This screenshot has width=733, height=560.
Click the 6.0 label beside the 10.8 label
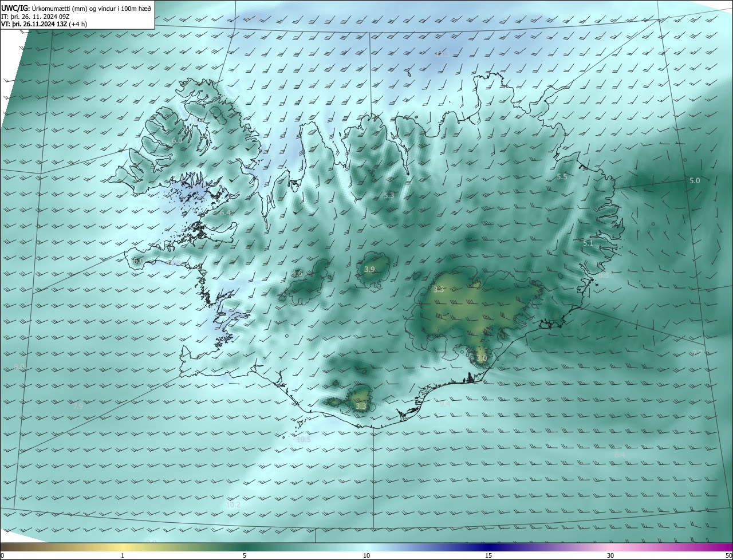pos(138,261)
